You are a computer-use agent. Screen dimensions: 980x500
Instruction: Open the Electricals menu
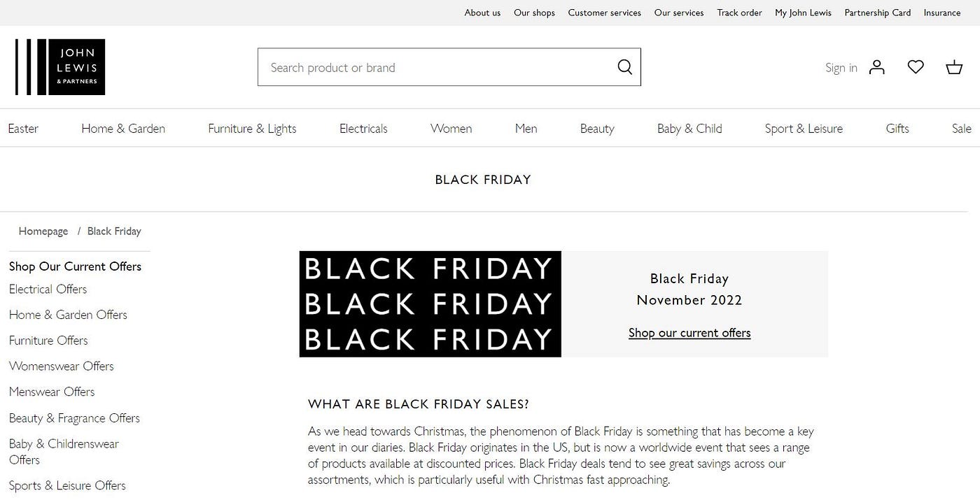pyautogui.click(x=363, y=129)
